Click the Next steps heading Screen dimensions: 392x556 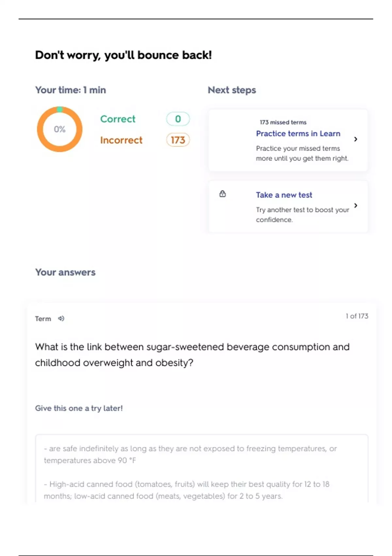pos(232,90)
